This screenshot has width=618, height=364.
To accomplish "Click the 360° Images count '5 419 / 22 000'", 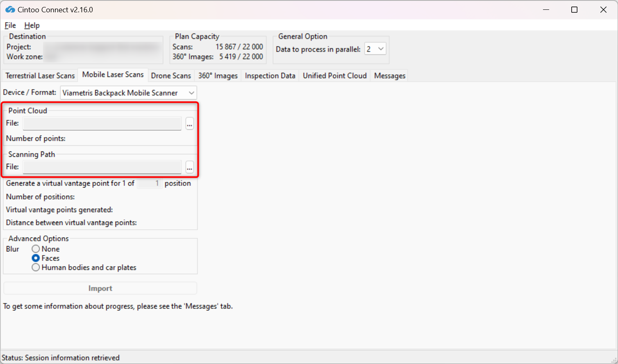I will pos(241,57).
